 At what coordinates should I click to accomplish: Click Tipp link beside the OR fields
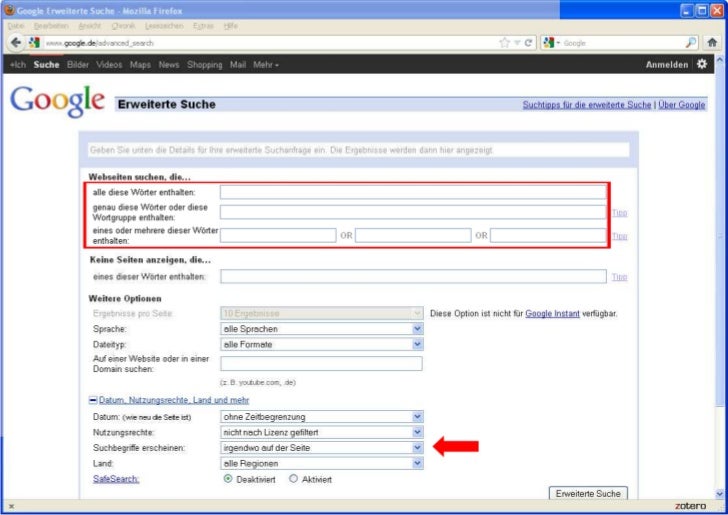coord(619,236)
